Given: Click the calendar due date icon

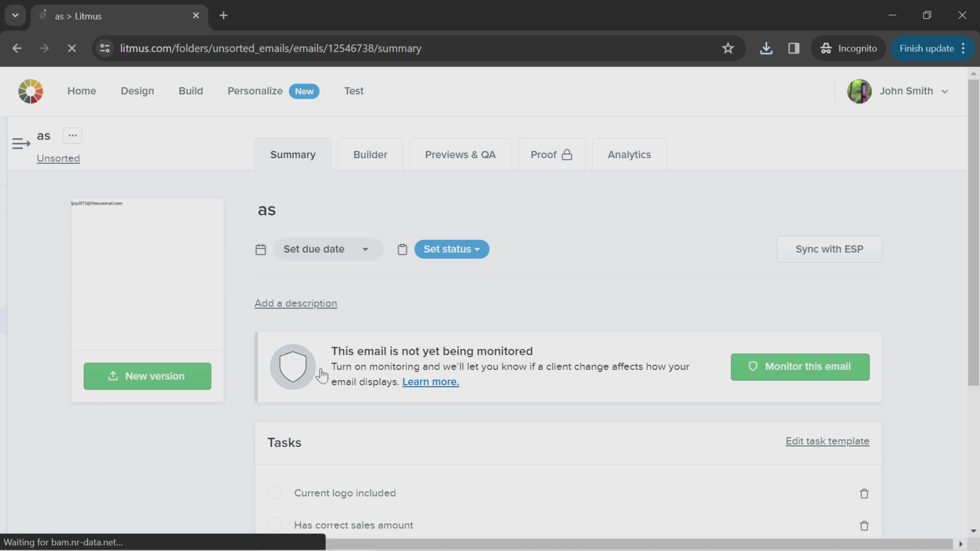Looking at the screenshot, I should tap(261, 249).
